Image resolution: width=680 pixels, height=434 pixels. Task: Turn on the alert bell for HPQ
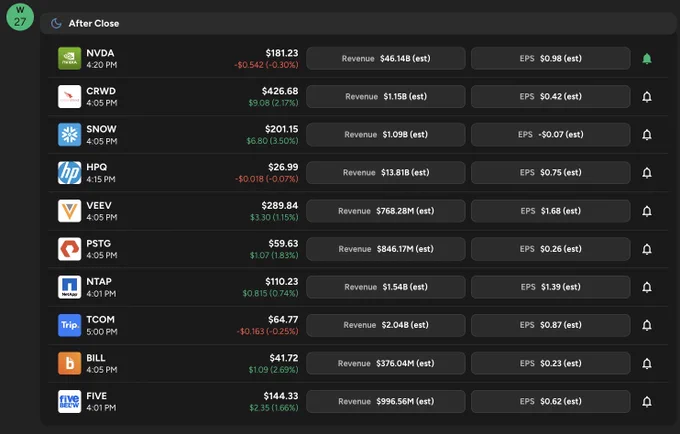[647, 173]
